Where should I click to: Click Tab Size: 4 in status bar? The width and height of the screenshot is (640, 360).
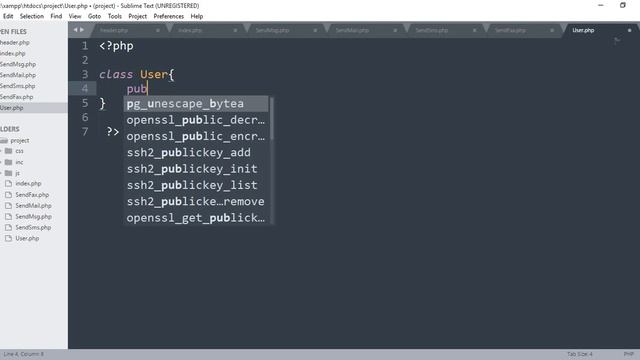pos(580,354)
